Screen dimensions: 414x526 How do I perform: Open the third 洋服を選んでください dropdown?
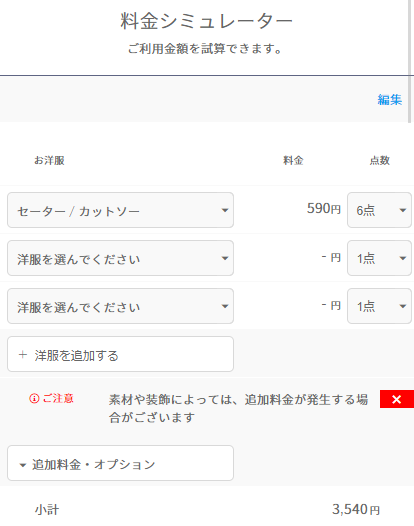(120, 306)
